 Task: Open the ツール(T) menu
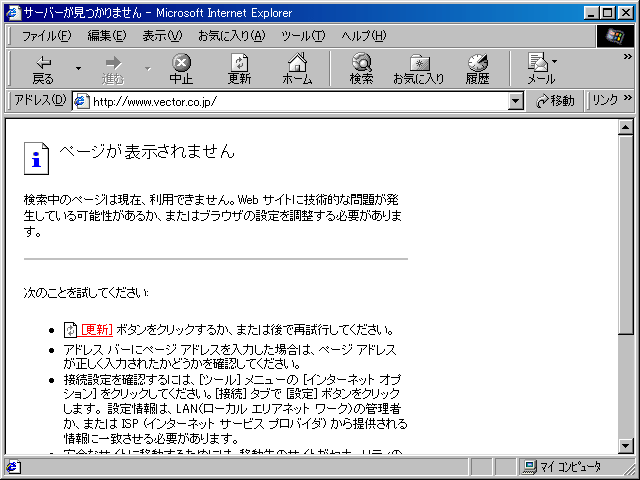(303, 36)
